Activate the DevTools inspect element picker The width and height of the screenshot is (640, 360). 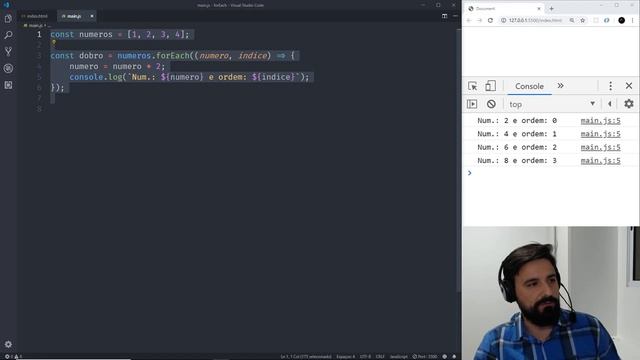(x=473, y=86)
